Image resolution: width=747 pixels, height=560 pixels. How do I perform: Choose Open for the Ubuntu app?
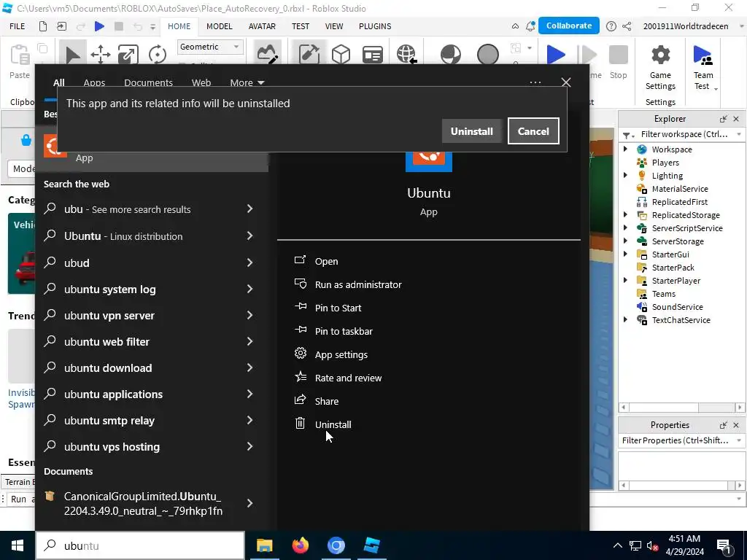point(326,261)
